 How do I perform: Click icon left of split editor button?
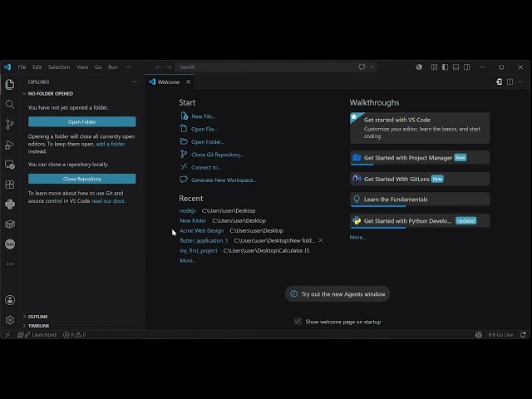[499, 81]
